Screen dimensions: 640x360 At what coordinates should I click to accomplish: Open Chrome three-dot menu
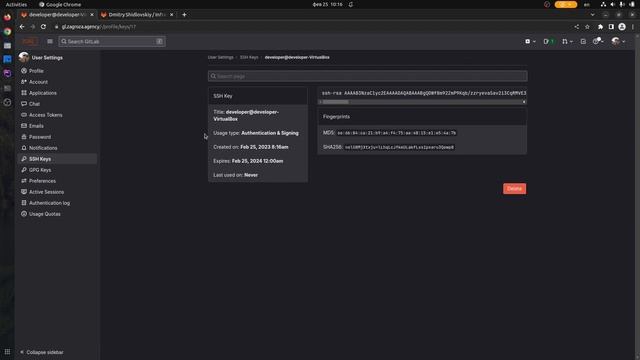click(633, 27)
